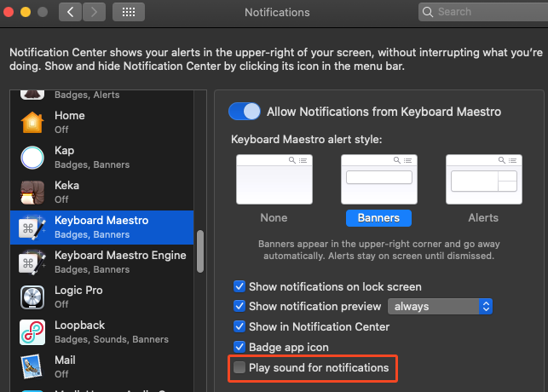This screenshot has height=392, width=548.
Task: Disable Show in Notification Center checkbox
Action: (240, 327)
